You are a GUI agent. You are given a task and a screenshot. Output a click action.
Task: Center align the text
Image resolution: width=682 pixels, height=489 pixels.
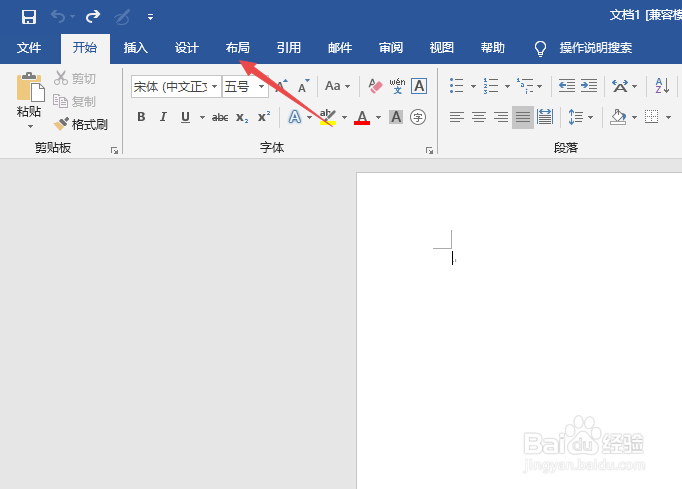(x=479, y=117)
